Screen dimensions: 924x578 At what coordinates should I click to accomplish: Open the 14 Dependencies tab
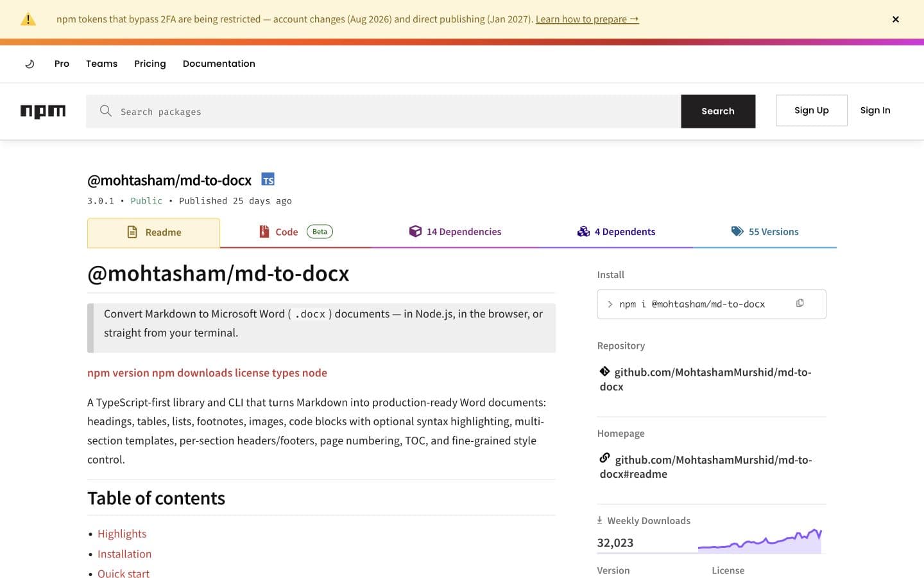pos(455,232)
